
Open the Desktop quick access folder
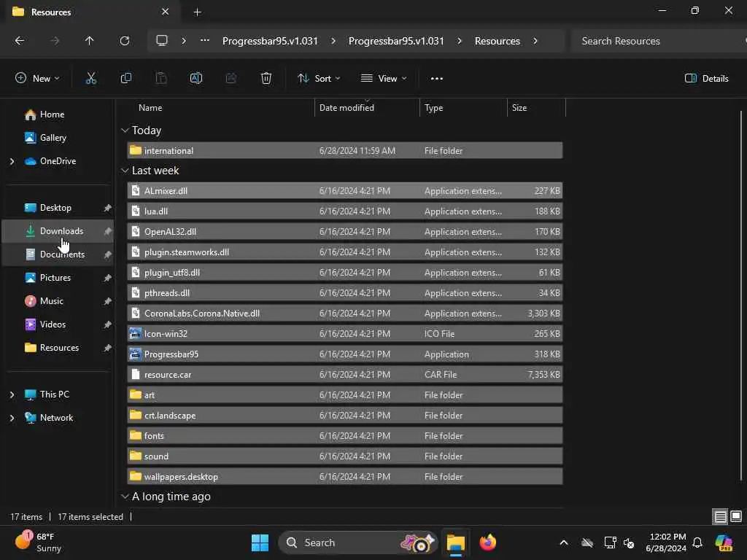(x=55, y=208)
